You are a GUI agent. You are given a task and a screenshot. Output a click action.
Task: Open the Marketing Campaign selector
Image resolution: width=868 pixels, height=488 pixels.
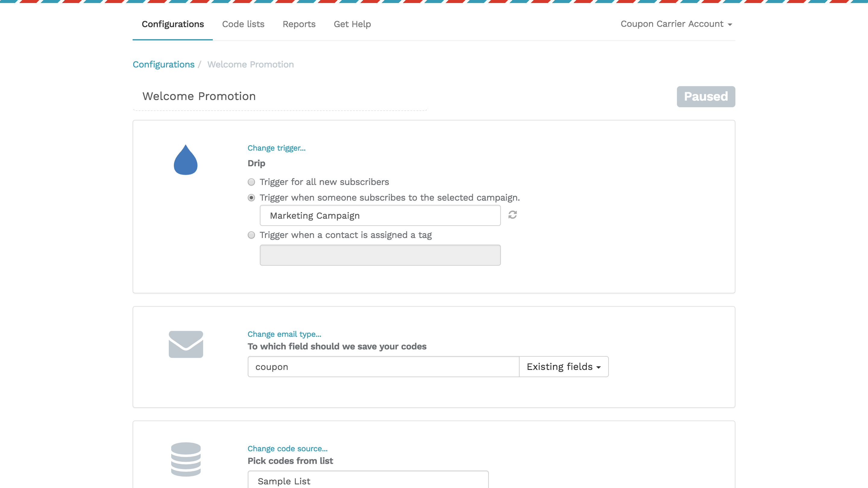pos(380,215)
